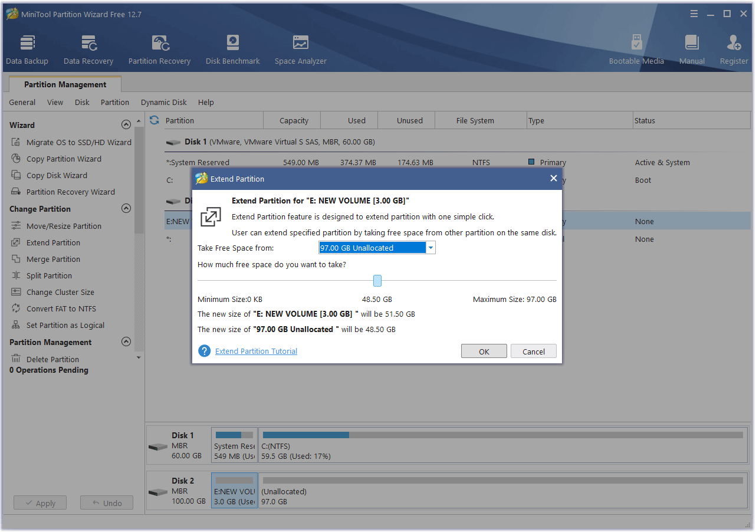Open the Manual

pos(692,50)
